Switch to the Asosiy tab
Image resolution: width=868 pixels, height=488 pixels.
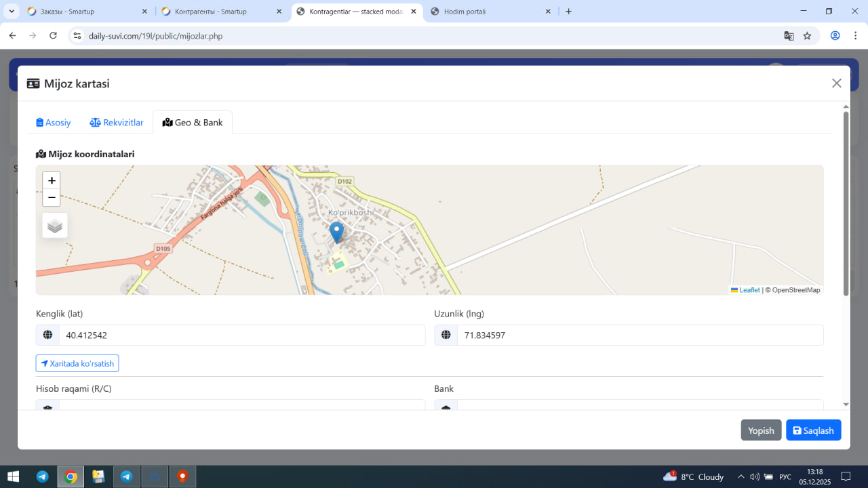[x=54, y=123]
